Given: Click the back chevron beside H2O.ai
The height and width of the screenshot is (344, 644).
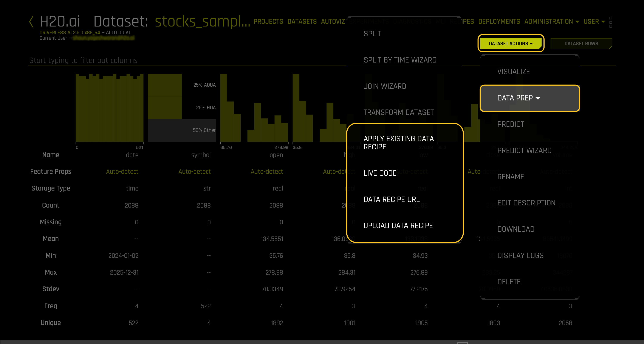Looking at the screenshot, I should [x=31, y=22].
